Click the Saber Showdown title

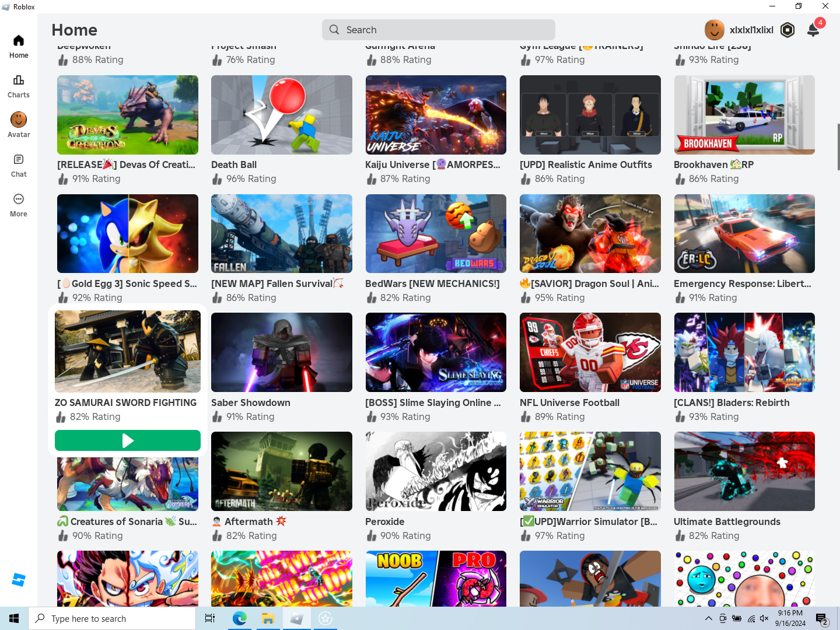pos(251,402)
